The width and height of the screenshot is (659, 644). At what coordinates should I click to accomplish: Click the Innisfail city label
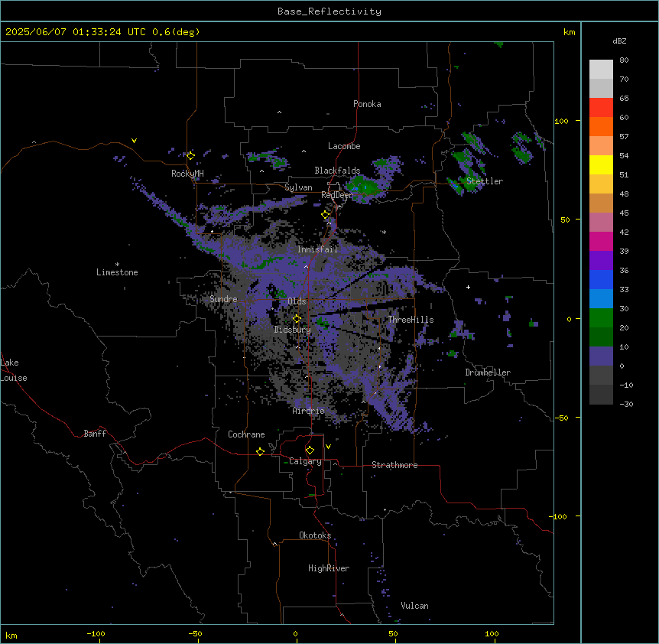tap(317, 249)
